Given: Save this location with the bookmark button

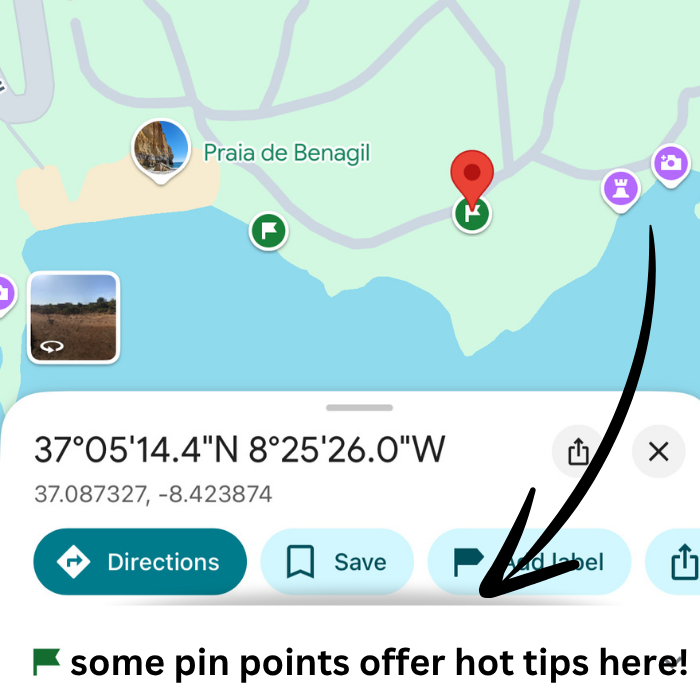Looking at the screenshot, I should 337,562.
